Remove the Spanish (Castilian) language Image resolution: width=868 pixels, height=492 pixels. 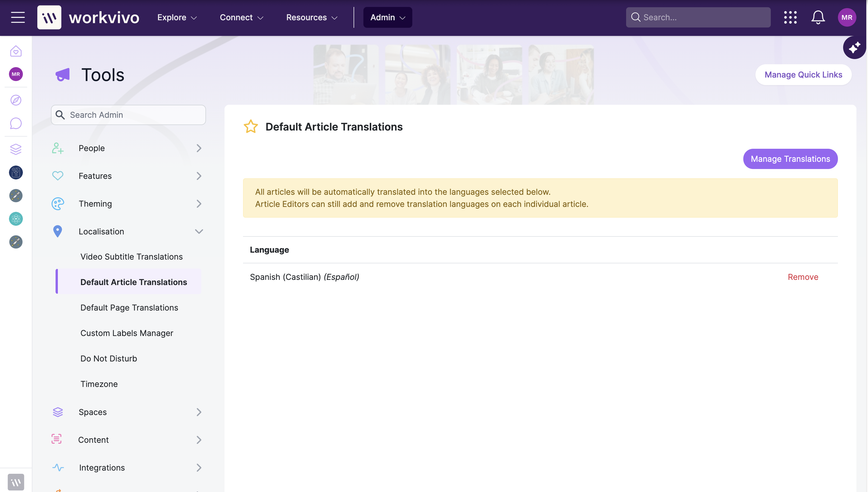coord(803,277)
